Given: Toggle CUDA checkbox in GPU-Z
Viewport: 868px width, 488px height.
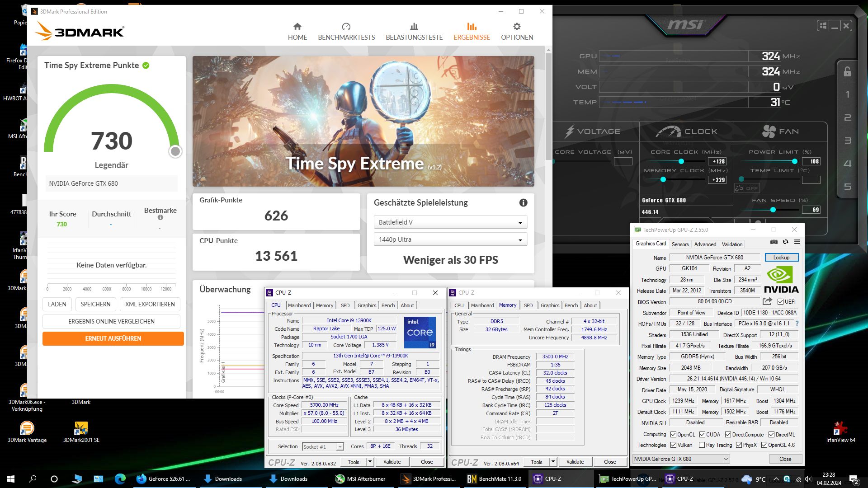Looking at the screenshot, I should (x=702, y=435).
